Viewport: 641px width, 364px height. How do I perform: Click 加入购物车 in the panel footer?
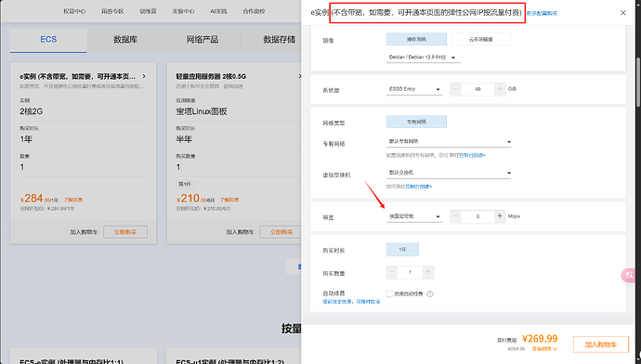[600, 344]
